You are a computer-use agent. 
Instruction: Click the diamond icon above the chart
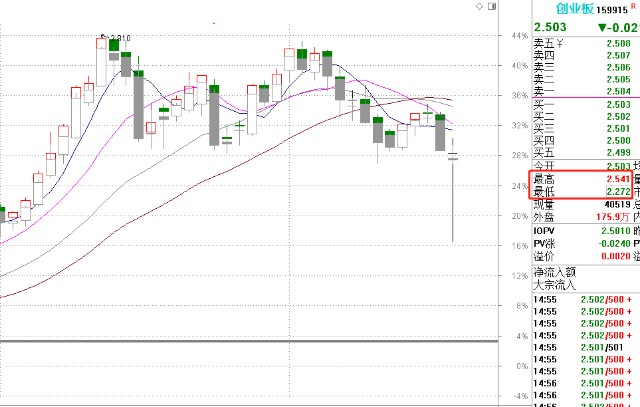coord(481,7)
